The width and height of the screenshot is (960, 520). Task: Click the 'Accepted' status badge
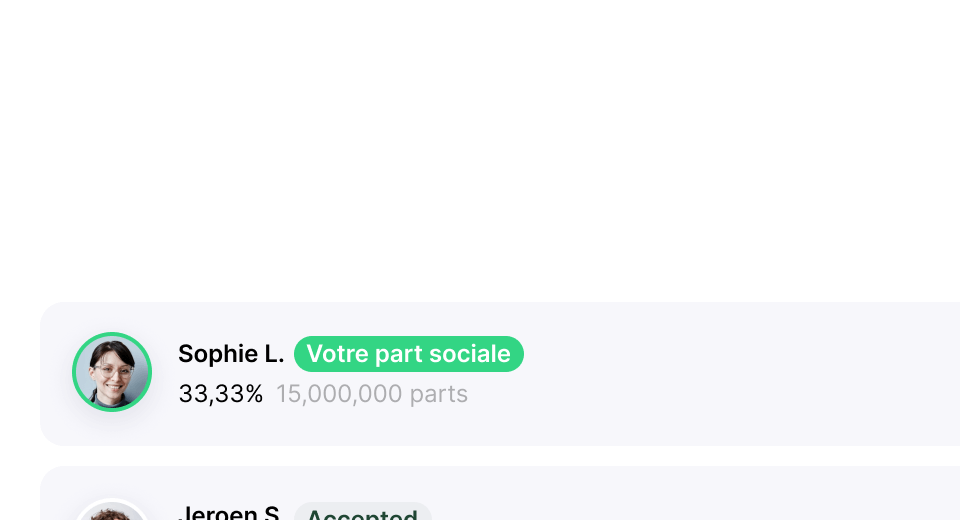click(362, 513)
